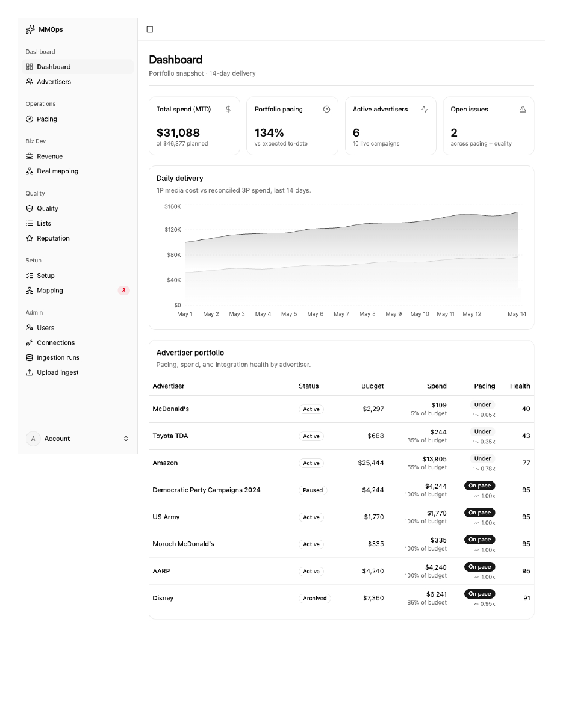The image size is (563, 728).
Task: Click the Spend column header
Action: [x=437, y=386]
